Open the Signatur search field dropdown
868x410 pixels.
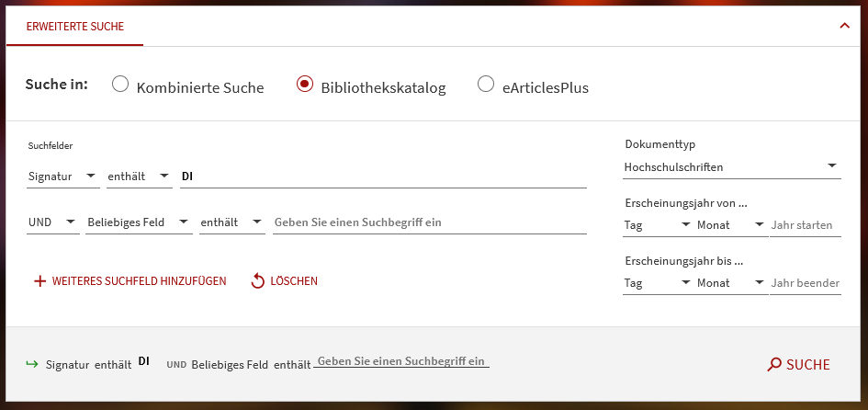62,176
